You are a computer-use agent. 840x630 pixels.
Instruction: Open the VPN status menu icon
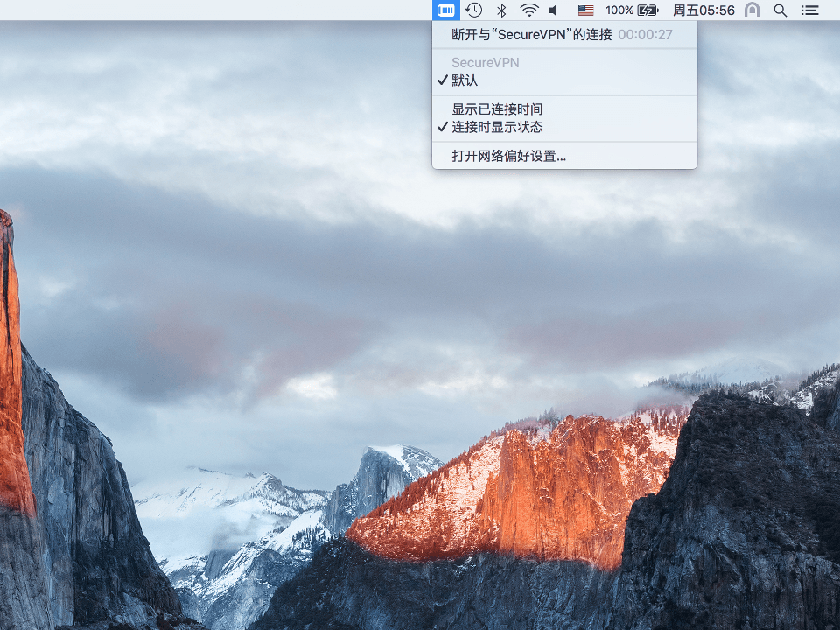coord(445,10)
